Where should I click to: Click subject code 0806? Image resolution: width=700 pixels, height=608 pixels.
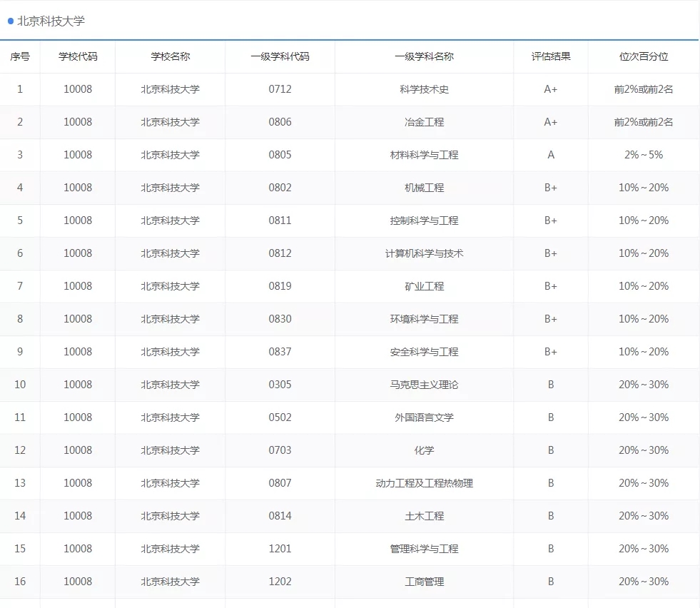click(x=280, y=122)
